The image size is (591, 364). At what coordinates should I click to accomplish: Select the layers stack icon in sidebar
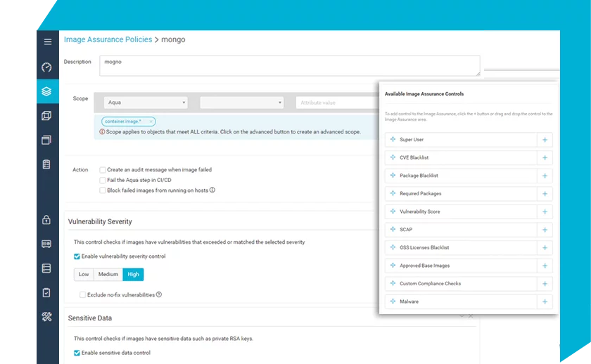point(46,91)
